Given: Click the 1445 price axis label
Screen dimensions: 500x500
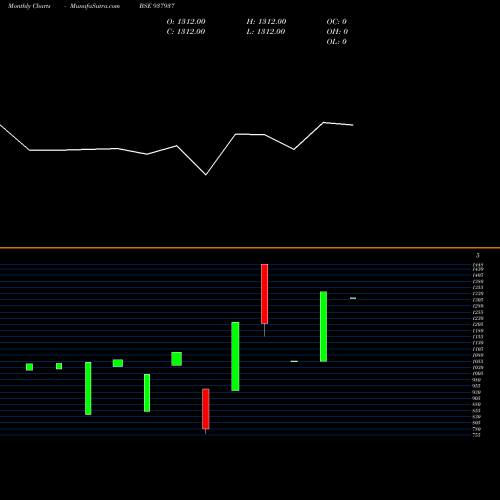Looking at the screenshot, I should click(478, 265).
